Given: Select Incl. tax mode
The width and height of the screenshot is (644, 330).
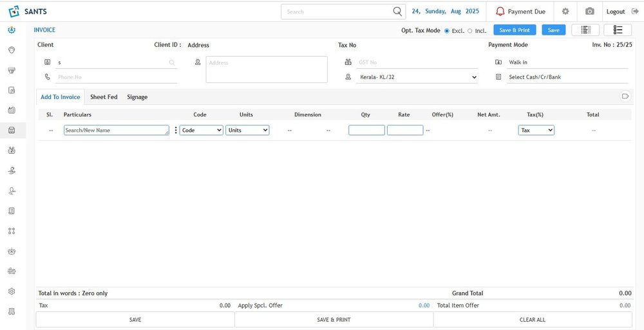Looking at the screenshot, I should (x=470, y=31).
